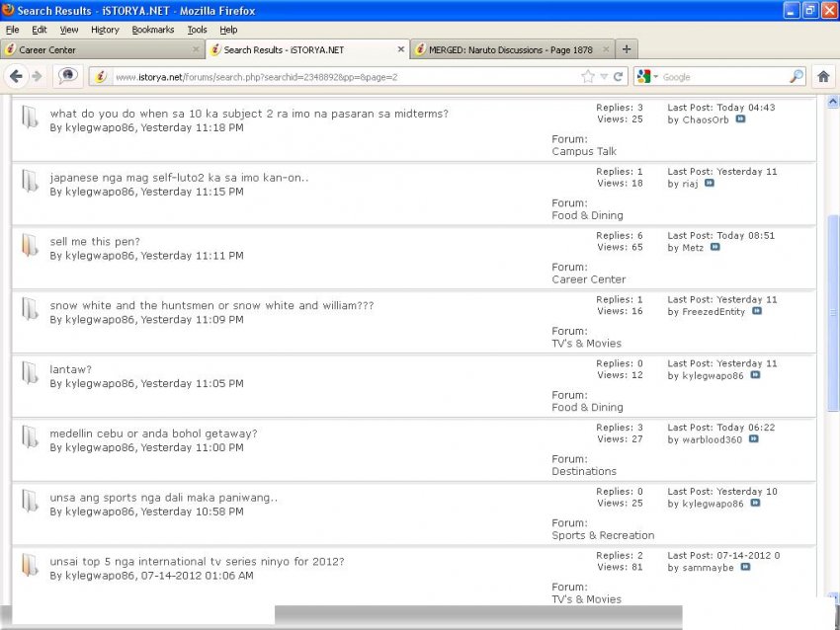Click the browser Back arrow button
Screen dimensions: 840x630
[16, 76]
